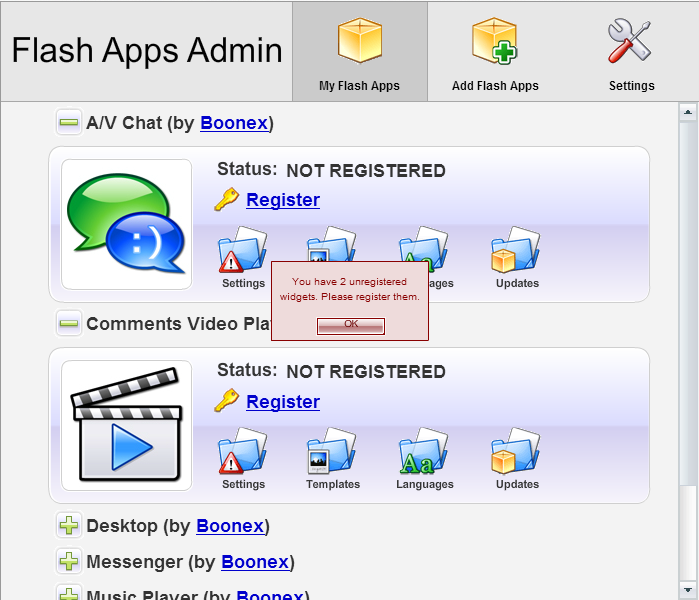This screenshot has width=699, height=600.
Task: Expand the Messenger section
Action: 68,562
